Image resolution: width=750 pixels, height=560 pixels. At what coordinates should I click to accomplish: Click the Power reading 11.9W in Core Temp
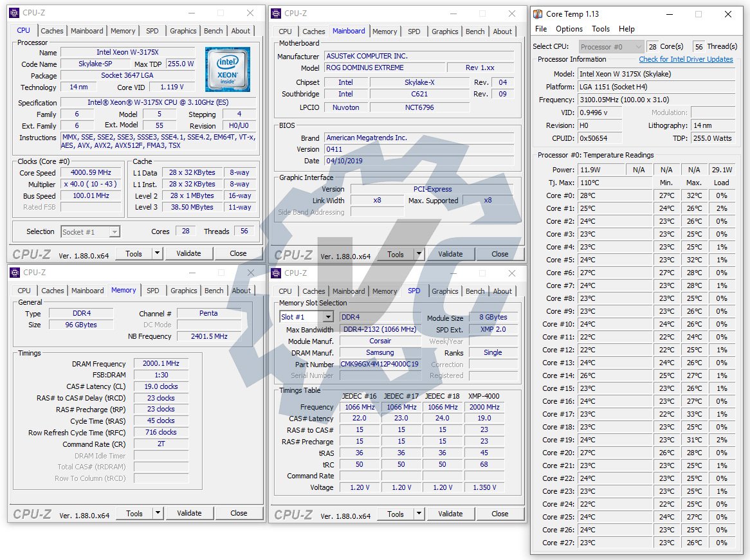(x=601, y=170)
